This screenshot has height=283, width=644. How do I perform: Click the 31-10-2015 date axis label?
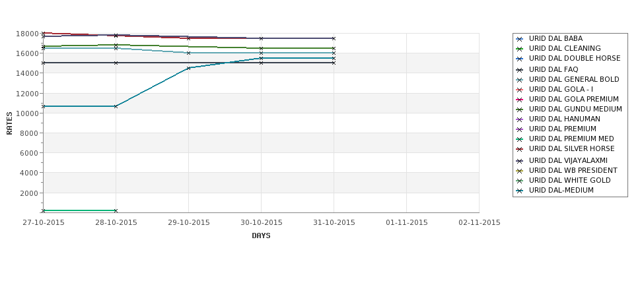click(334, 223)
